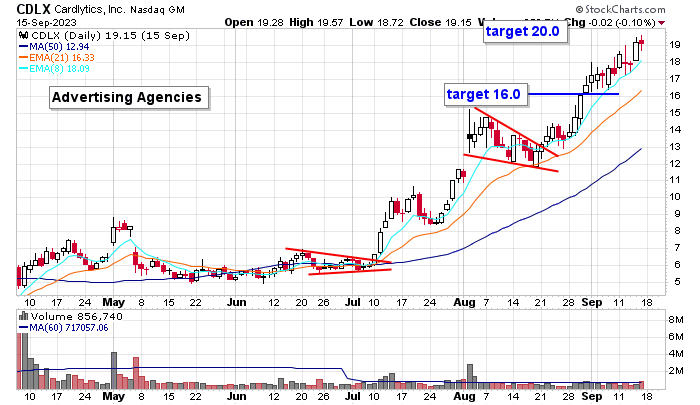This screenshot has width=700, height=405.
Task: Click the MA(50) 12.94 legend entry
Action: point(54,46)
